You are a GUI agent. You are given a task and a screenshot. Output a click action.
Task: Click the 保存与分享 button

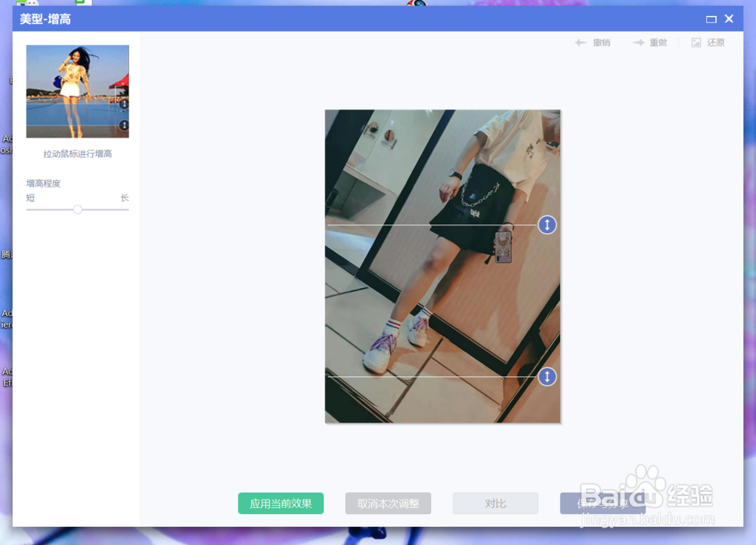coord(603,503)
